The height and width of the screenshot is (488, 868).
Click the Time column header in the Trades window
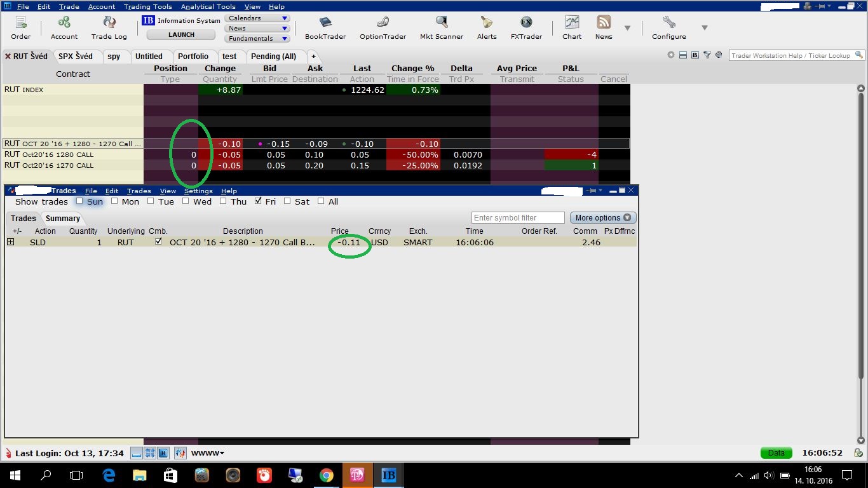[475, 231]
